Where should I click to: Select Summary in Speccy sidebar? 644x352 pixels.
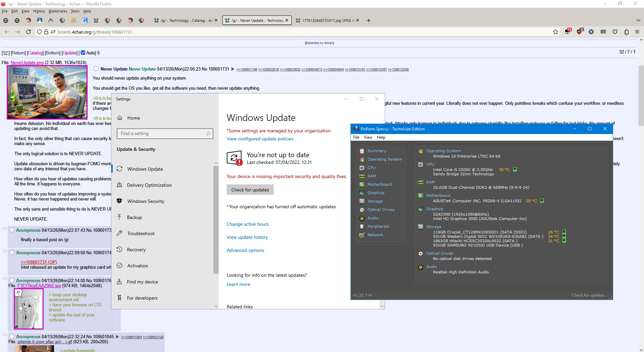pyautogui.click(x=377, y=151)
